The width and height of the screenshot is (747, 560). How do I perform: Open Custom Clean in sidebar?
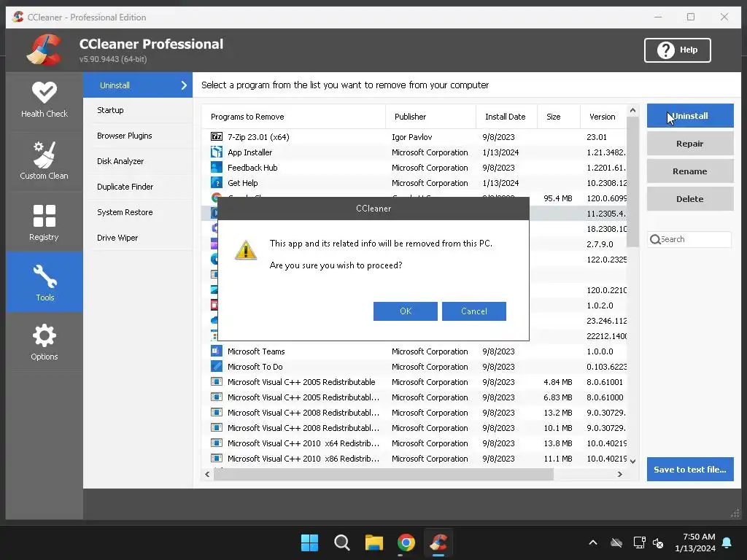click(44, 161)
